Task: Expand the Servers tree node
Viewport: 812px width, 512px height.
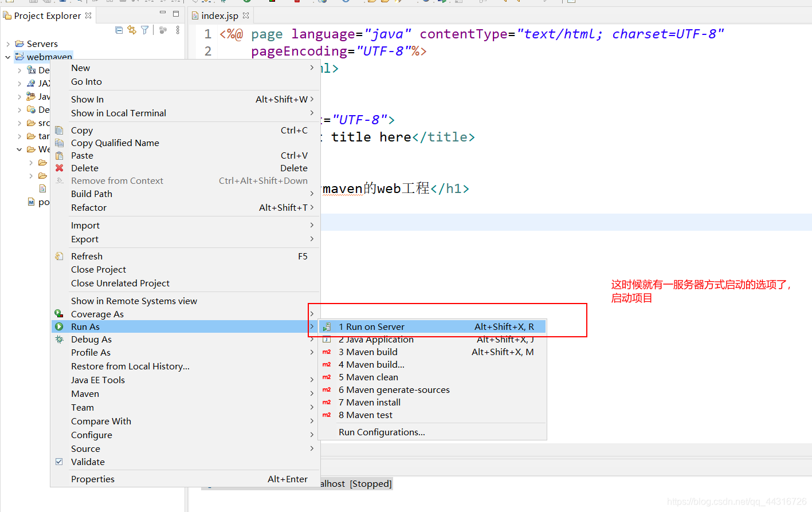Action: click(x=7, y=44)
